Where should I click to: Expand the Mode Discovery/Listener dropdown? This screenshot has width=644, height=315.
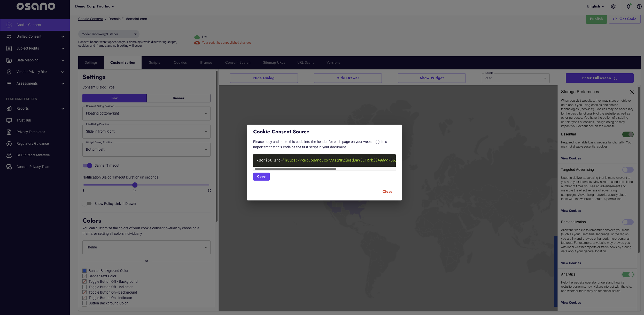(x=109, y=34)
